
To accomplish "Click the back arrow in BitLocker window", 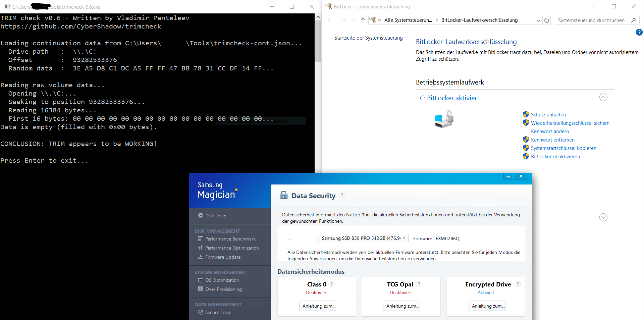I will tap(330, 20).
